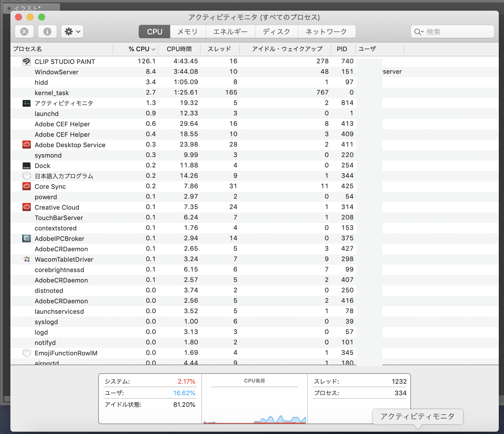The image size is (504, 434).
Task: Select the powerd process name
Action: pyautogui.click(x=46, y=197)
